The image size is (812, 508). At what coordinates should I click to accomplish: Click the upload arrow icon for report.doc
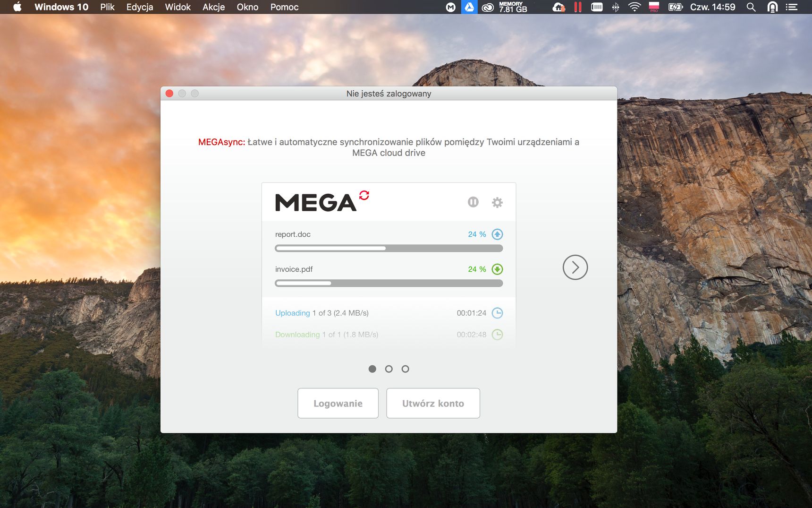[497, 234]
